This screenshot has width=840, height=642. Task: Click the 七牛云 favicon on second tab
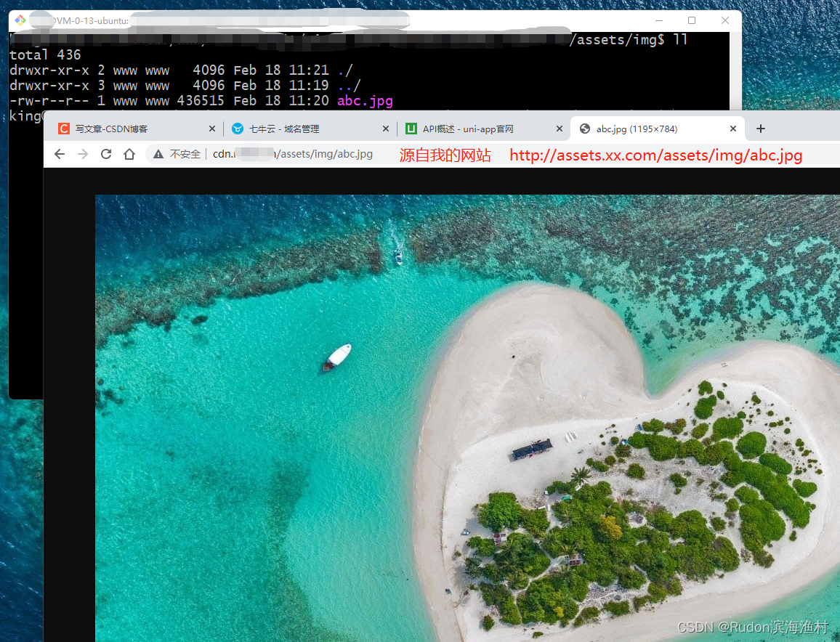click(x=238, y=129)
